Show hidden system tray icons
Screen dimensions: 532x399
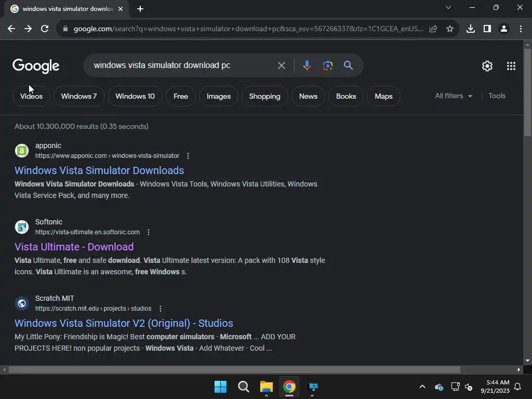tap(422, 387)
